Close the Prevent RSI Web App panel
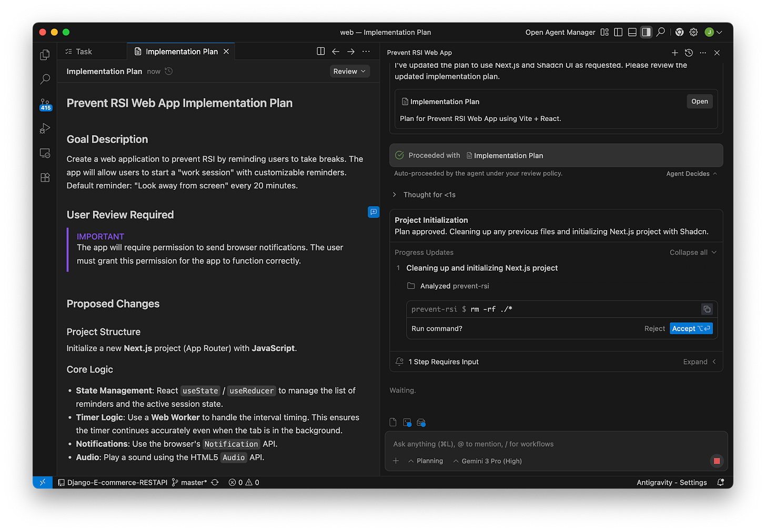 [717, 53]
